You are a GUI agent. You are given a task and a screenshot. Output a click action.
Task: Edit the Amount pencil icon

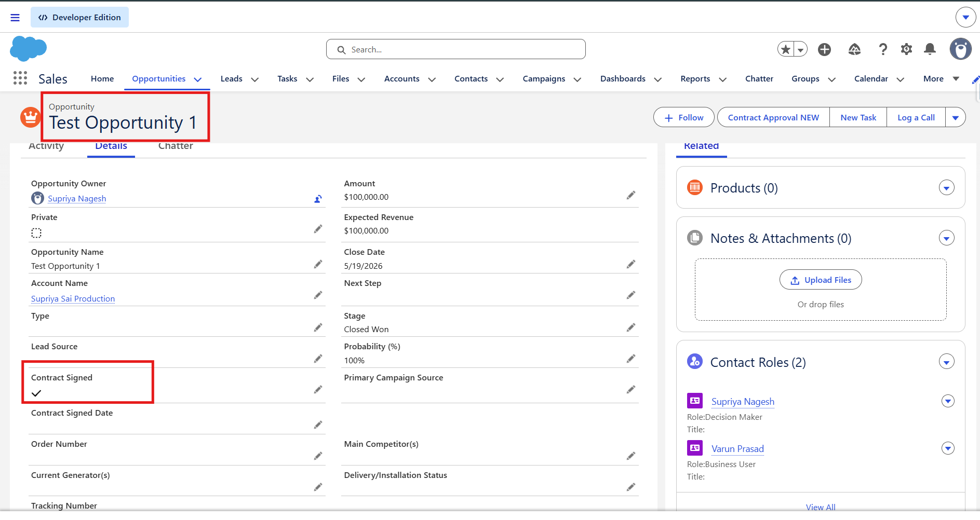tap(630, 195)
